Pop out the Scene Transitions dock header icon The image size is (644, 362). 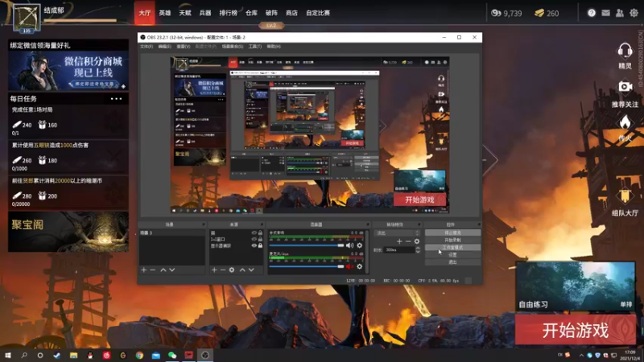coord(419,224)
